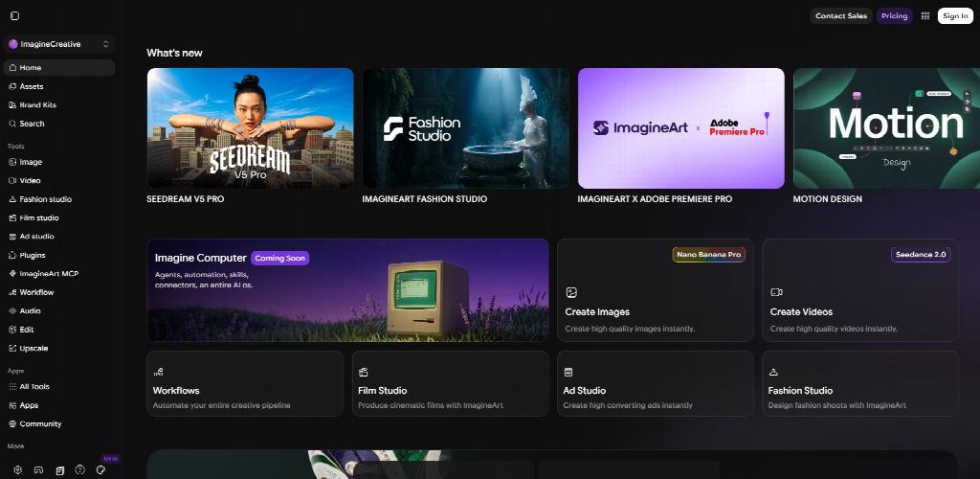The image size is (980, 479).
Task: Click the Seedance 2.0 badge
Action: (921, 255)
